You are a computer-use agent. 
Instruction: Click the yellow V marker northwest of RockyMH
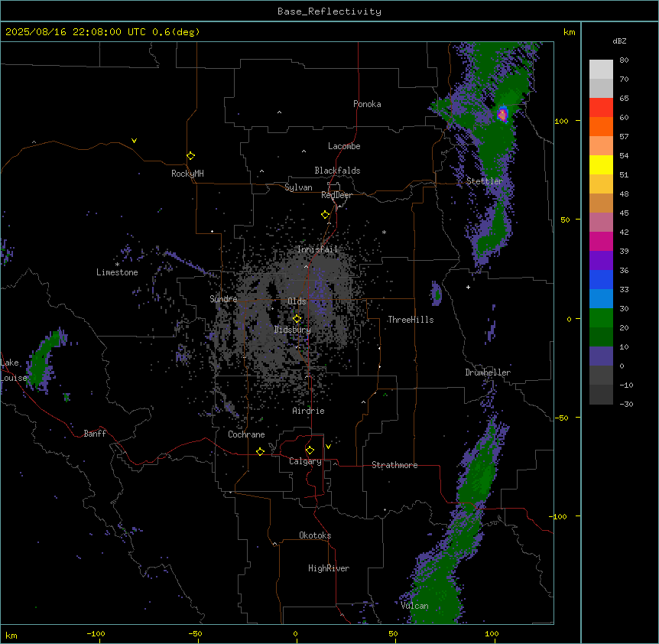(x=134, y=141)
